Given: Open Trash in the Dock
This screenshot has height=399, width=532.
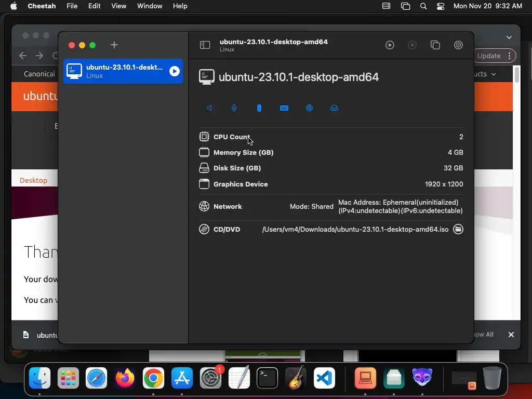Looking at the screenshot, I should point(493,378).
